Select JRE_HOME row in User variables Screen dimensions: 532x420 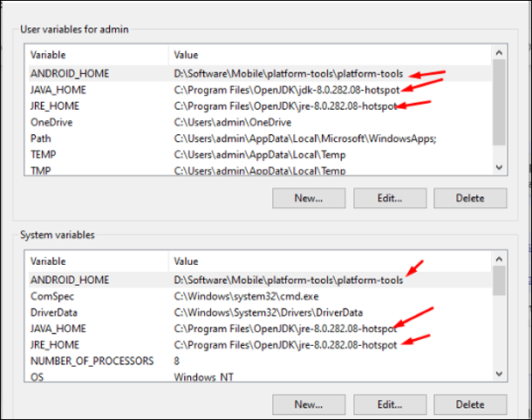(x=260, y=106)
